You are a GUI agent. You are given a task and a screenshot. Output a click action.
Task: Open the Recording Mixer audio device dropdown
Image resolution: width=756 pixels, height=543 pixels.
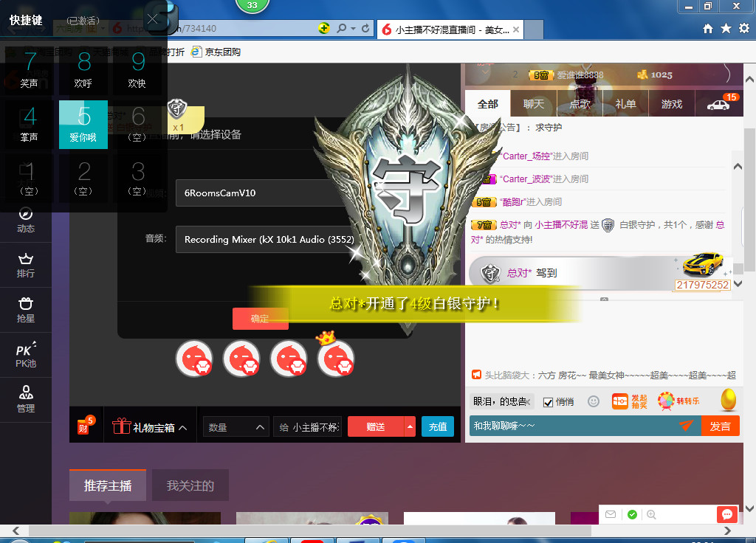(x=267, y=239)
